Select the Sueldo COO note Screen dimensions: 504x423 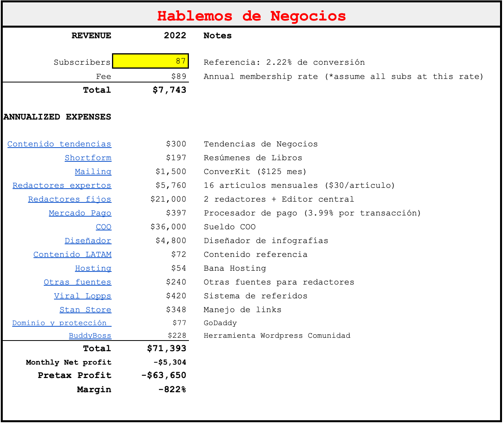point(230,227)
